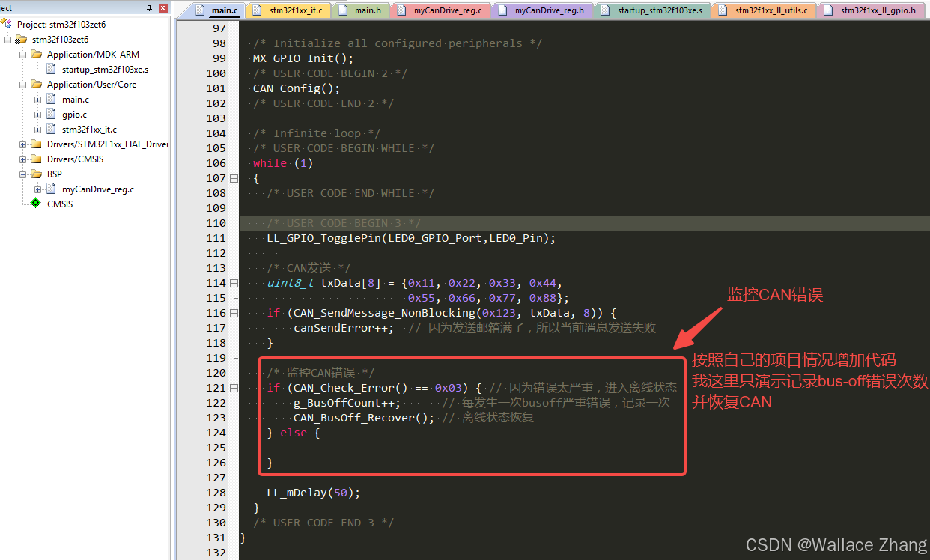Select 'Project: stm32f103zet6' root in tree
This screenshot has height=560, width=930.
coord(61,25)
